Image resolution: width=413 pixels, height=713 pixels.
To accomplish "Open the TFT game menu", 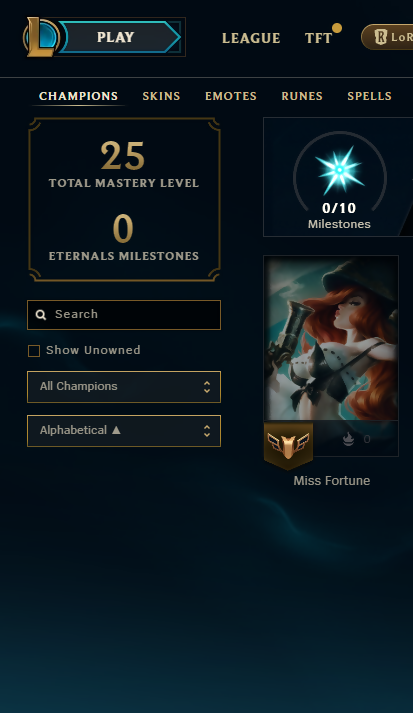I will (x=318, y=38).
